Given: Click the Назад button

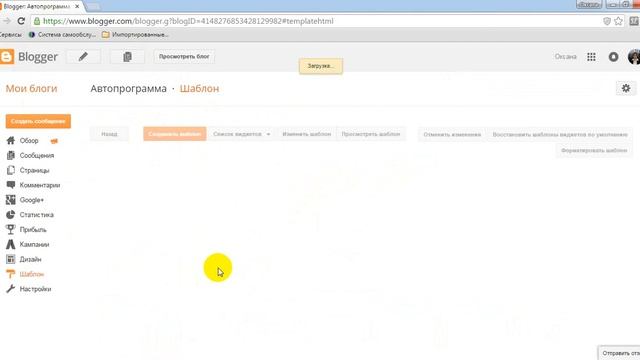Looking at the screenshot, I should click(109, 134).
